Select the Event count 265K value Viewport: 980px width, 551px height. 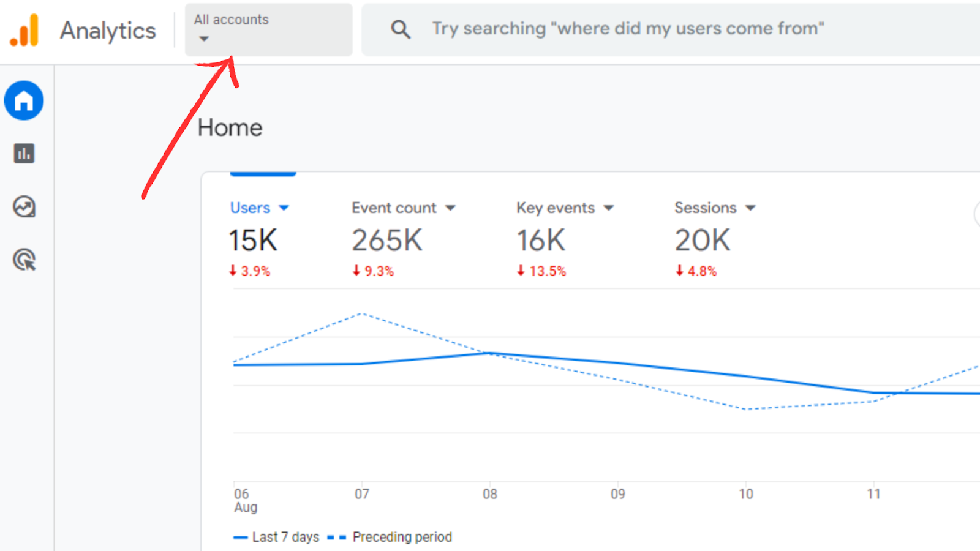coord(387,240)
